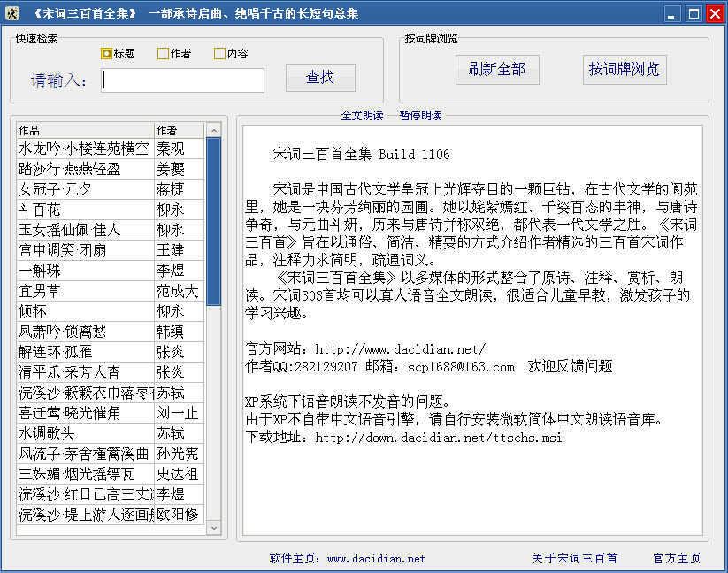Open 按词牌浏览 browse button

[624, 69]
